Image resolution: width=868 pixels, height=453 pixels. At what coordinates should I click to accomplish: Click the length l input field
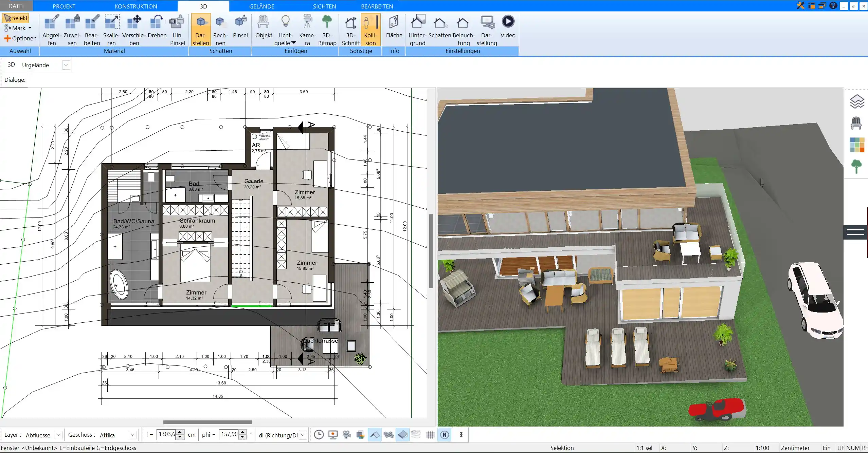pos(167,434)
